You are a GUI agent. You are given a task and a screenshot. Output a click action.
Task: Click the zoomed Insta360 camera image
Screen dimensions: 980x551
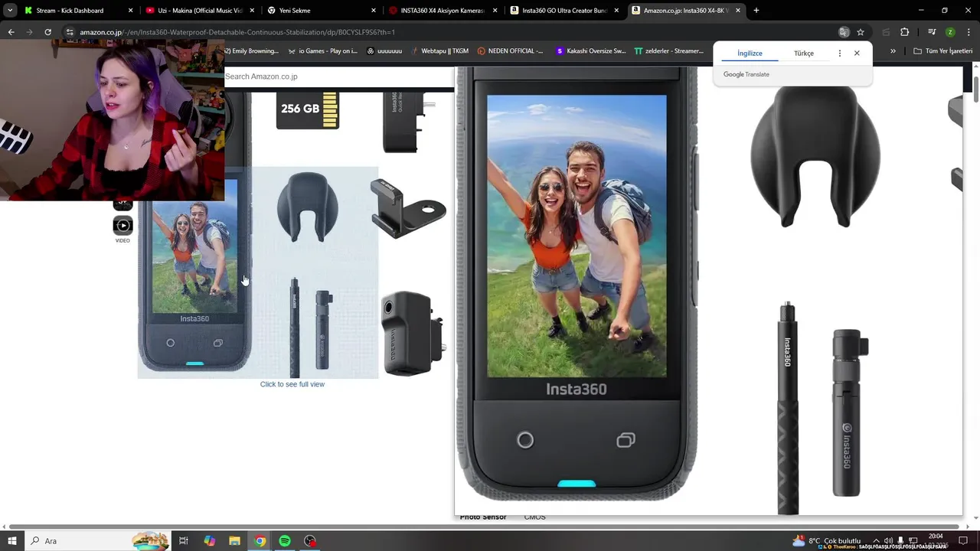click(577, 283)
